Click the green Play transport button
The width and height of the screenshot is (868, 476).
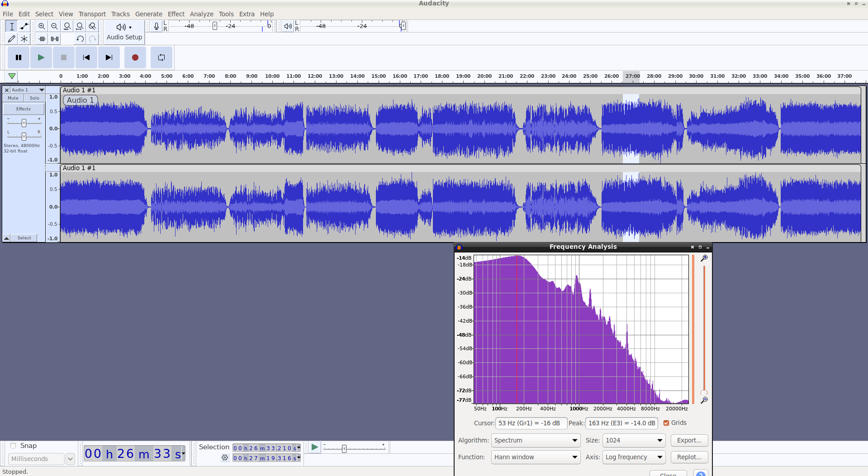tap(41, 57)
